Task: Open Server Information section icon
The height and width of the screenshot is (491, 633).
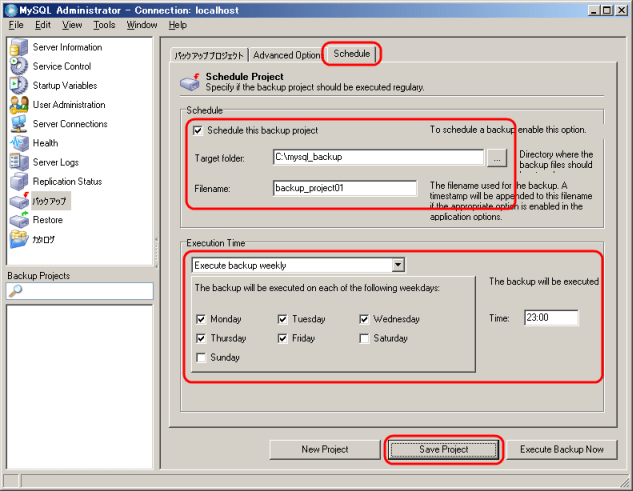Action: point(18,47)
